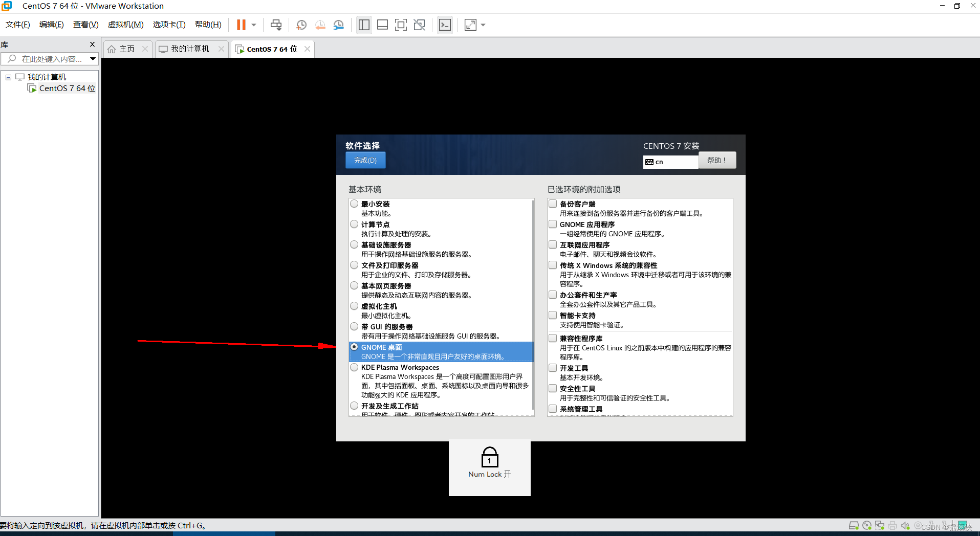The image size is (980, 536).
Task: Open the 虚拟机(M) menu
Action: (125, 25)
